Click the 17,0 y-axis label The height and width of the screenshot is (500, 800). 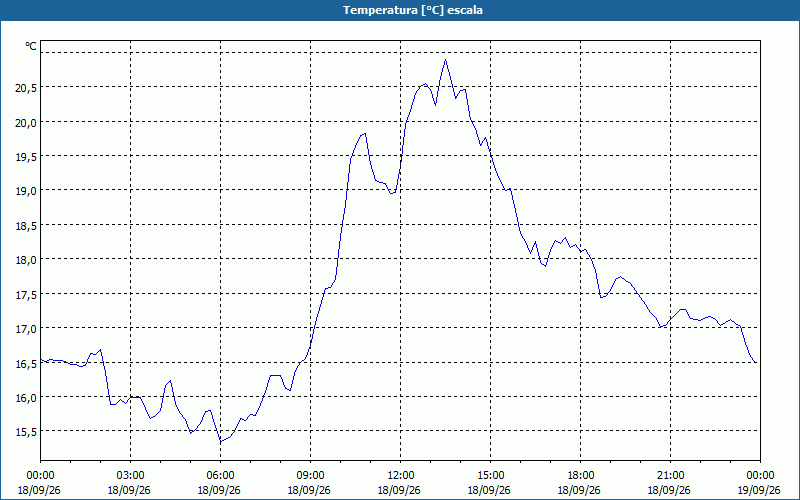pos(26,329)
